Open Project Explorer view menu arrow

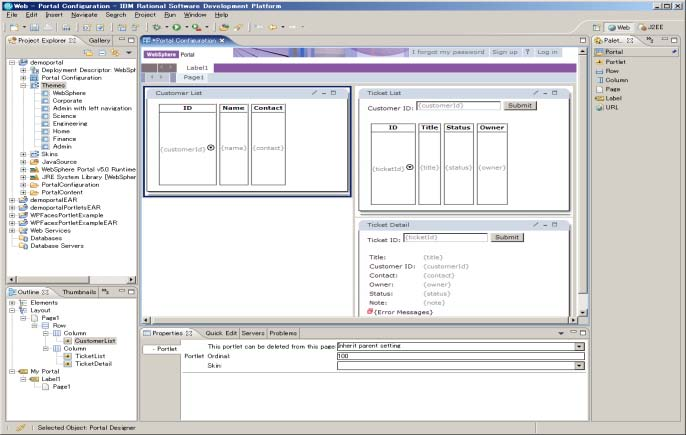pyautogui.click(x=129, y=53)
